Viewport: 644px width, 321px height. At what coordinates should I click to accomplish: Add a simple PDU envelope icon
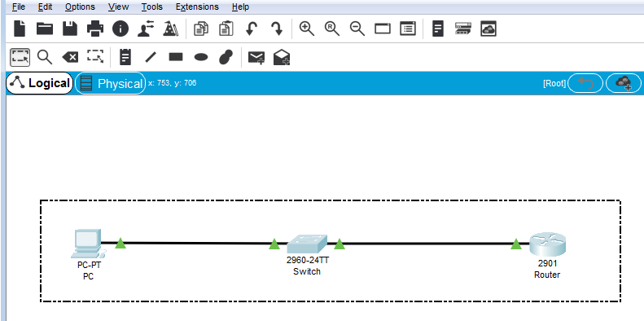click(x=256, y=58)
